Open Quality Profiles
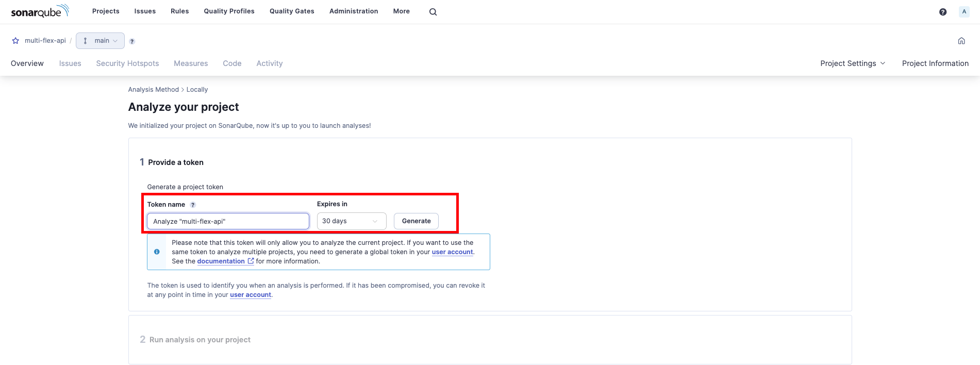980x365 pixels. [229, 11]
